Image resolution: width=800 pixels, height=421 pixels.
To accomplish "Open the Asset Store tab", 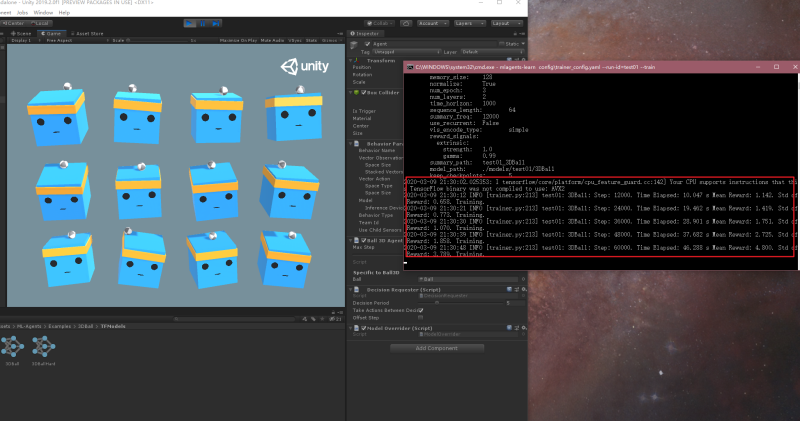I will [87, 34].
